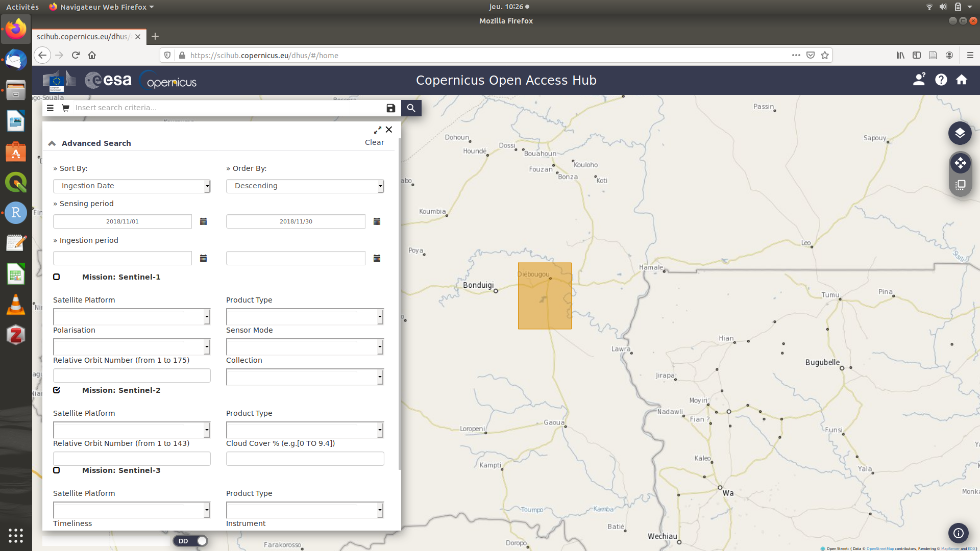
Task: Go to Firefox home page button
Action: tap(92, 55)
